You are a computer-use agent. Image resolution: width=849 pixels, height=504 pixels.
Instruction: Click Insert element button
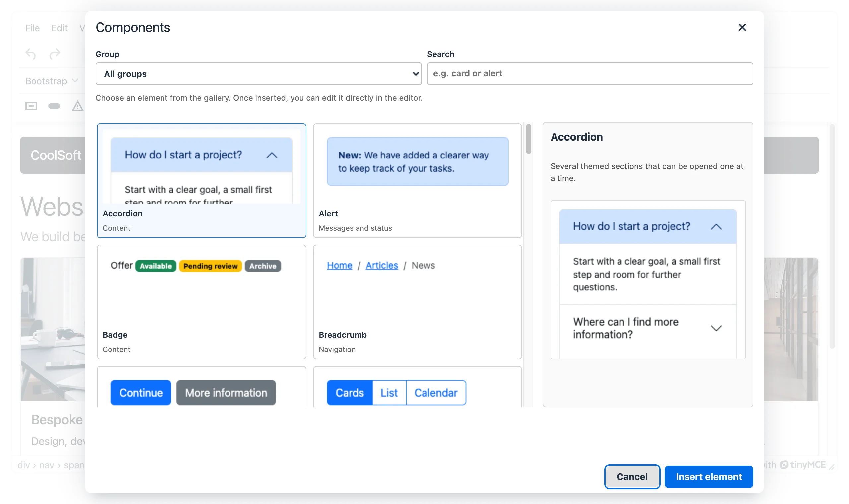click(709, 476)
